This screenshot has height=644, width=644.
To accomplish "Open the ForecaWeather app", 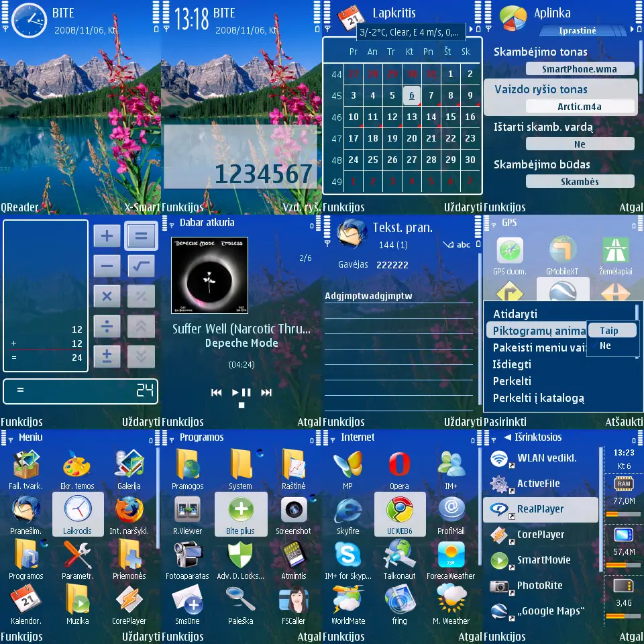I will (x=451, y=559).
